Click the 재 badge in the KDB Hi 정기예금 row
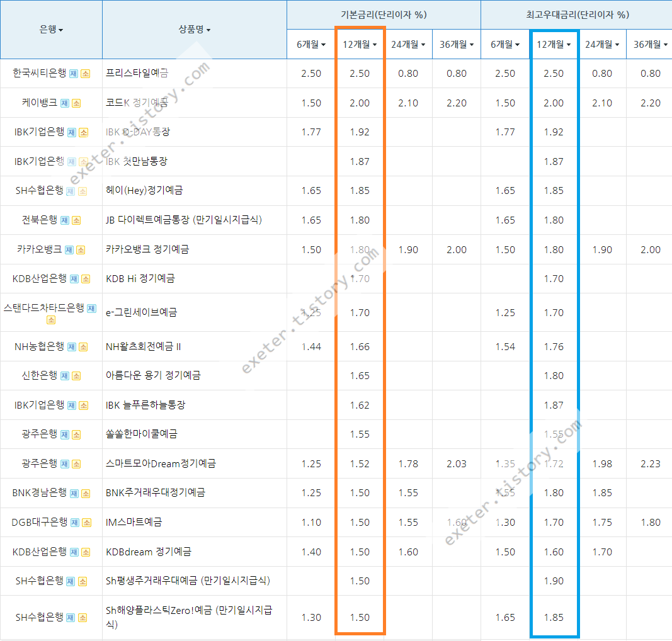The height and width of the screenshot is (641, 672). click(x=74, y=280)
